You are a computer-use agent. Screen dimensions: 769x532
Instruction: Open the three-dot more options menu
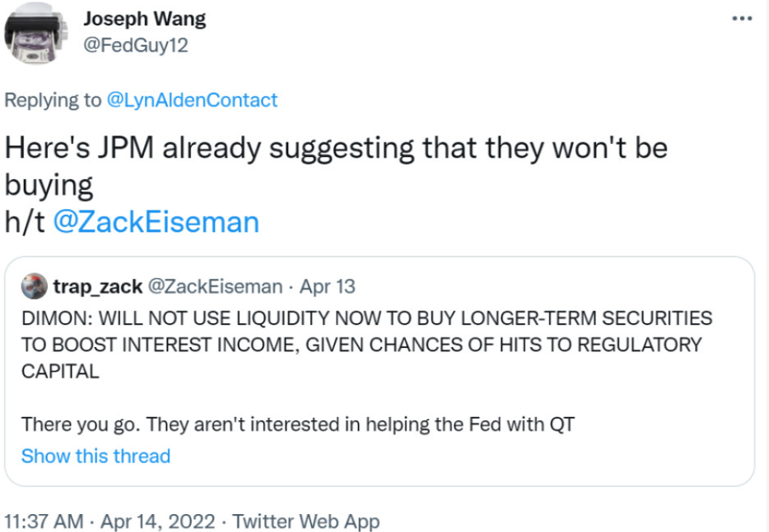click(742, 18)
